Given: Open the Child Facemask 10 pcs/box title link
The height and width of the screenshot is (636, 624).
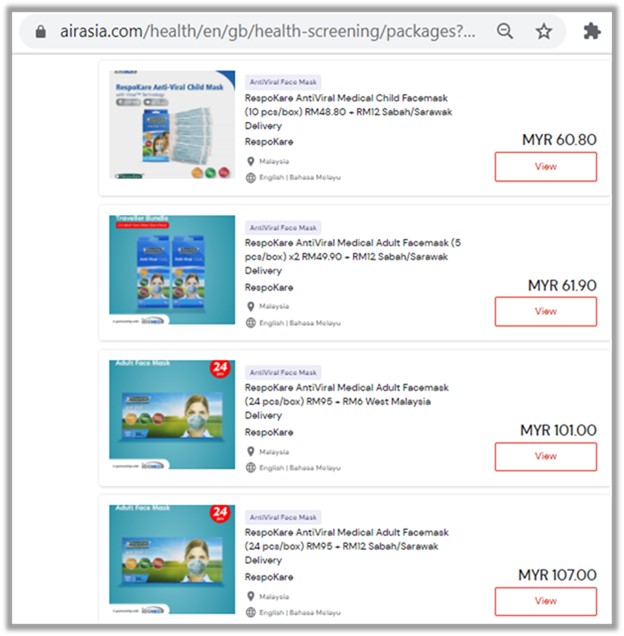Looking at the screenshot, I should click(348, 112).
